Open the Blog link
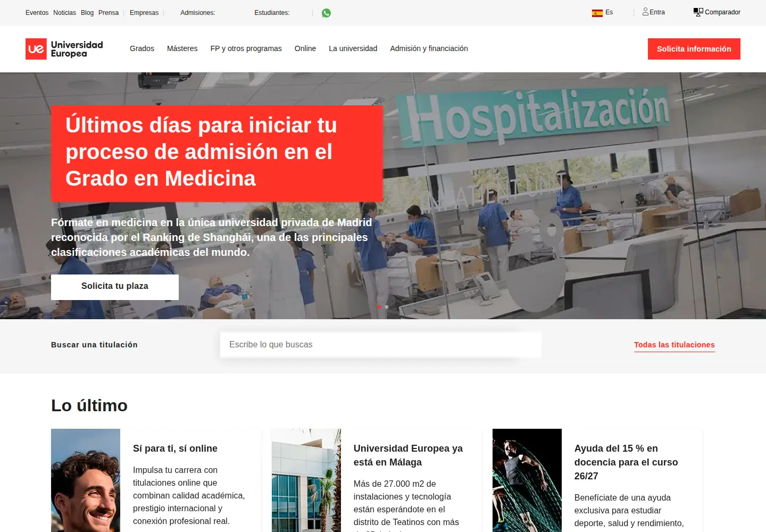 (x=87, y=13)
